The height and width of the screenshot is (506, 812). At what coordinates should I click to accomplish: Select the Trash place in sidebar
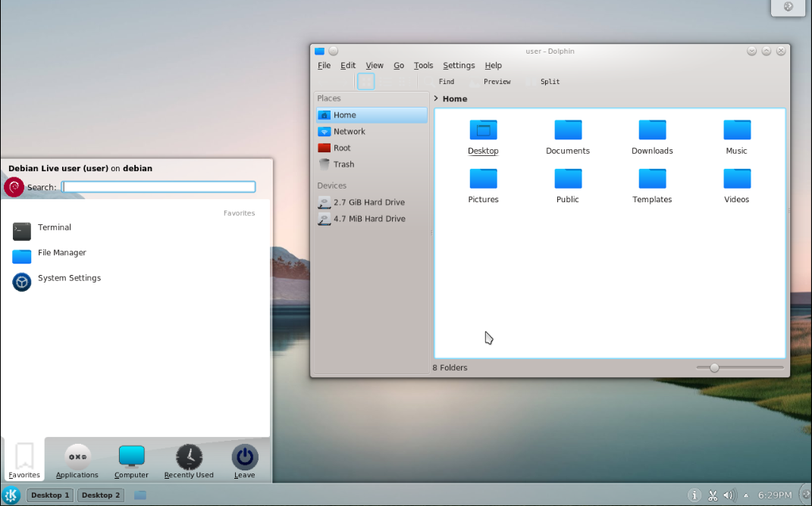(x=343, y=164)
